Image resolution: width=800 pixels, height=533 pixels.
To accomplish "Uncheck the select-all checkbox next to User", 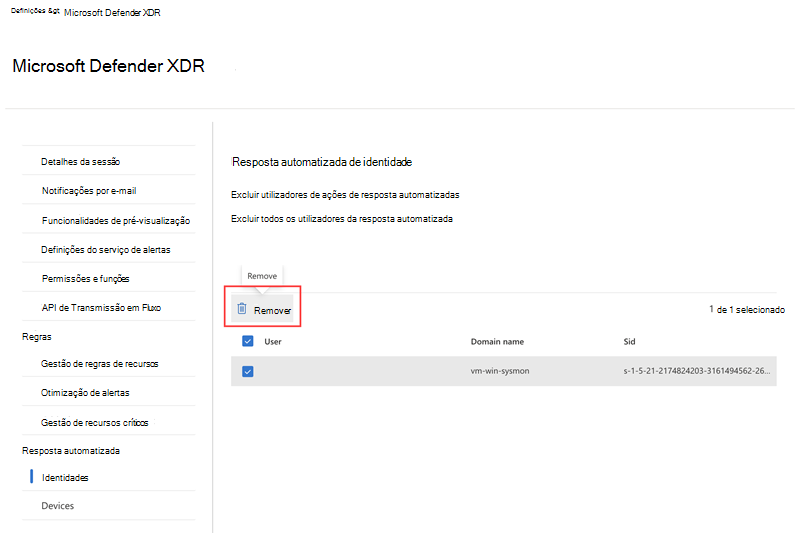I will pyautogui.click(x=248, y=341).
